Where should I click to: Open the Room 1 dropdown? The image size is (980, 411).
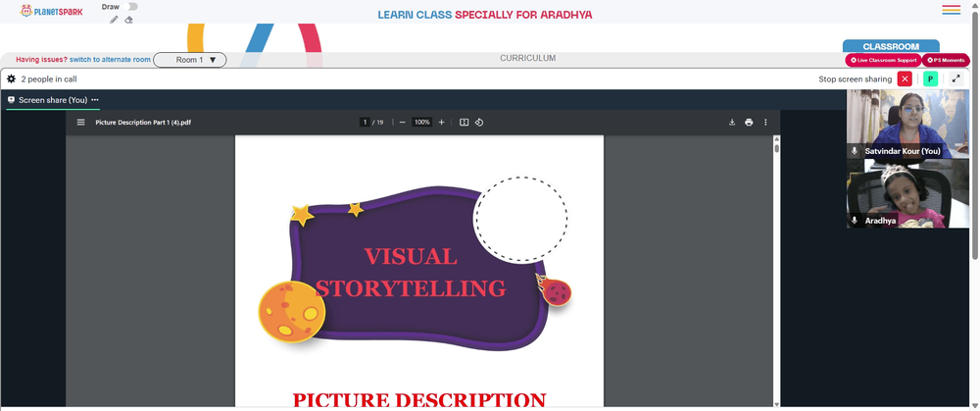[190, 60]
